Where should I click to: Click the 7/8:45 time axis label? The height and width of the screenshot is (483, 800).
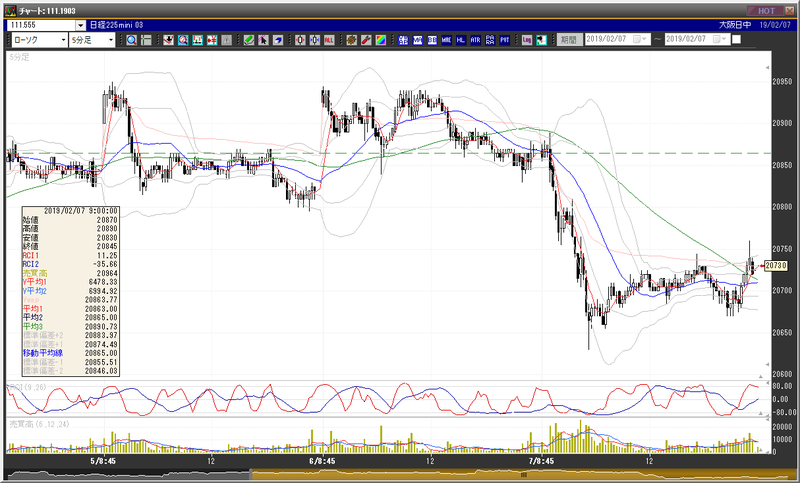pos(541,461)
